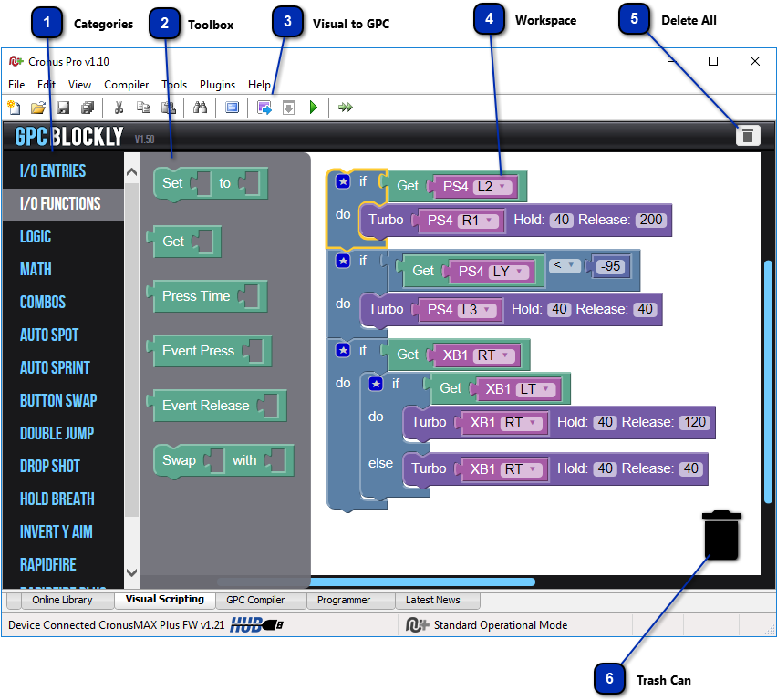
Task: Click the -95 number field
Action: tap(610, 266)
